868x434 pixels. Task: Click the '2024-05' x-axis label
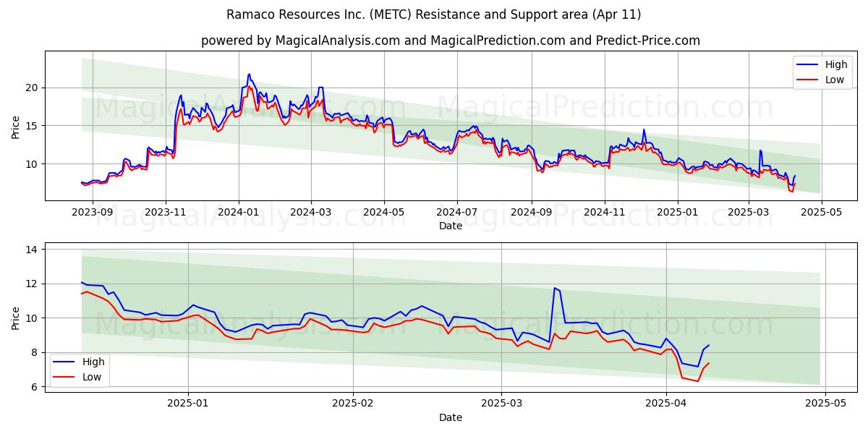(x=384, y=212)
